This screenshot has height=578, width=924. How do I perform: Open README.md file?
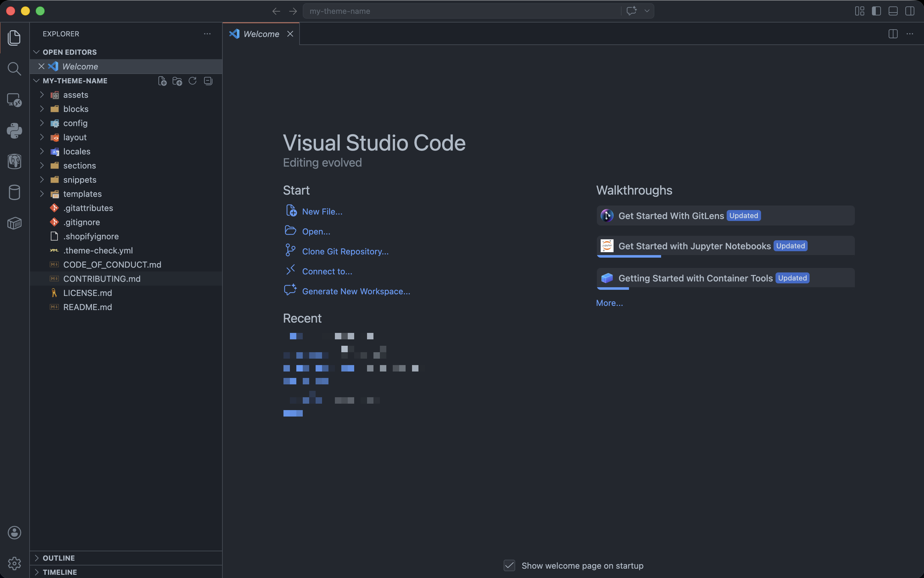[126, 307]
